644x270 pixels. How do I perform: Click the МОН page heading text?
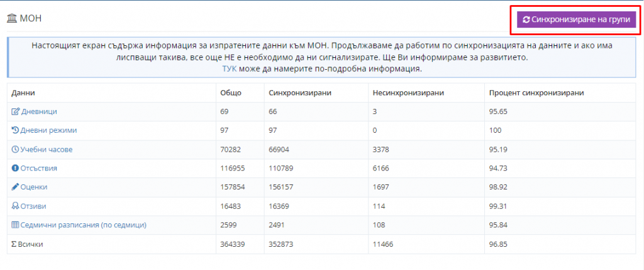tap(31, 19)
